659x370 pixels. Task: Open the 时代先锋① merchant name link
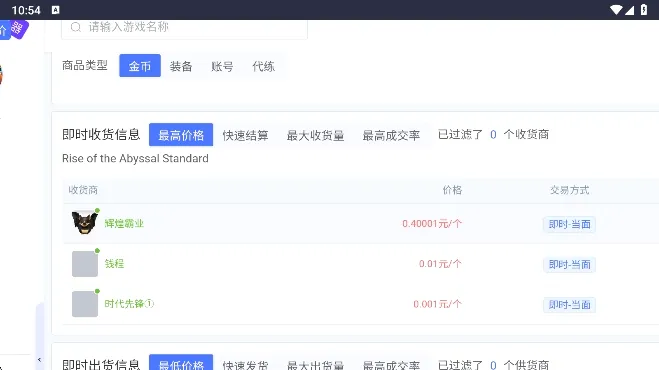coord(129,304)
